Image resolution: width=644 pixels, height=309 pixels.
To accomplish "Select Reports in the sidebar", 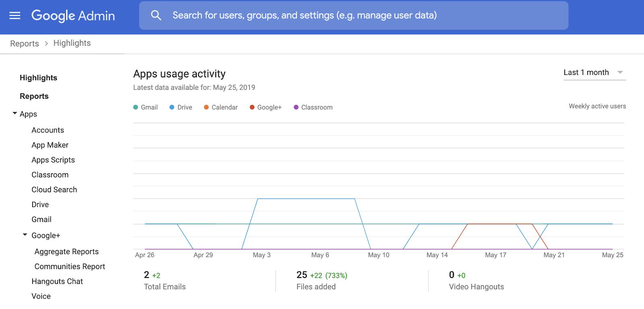I will (34, 96).
